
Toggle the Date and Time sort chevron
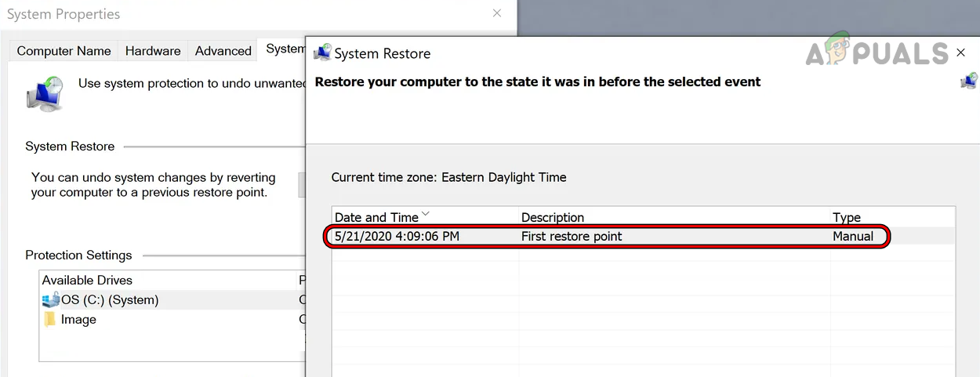click(426, 213)
